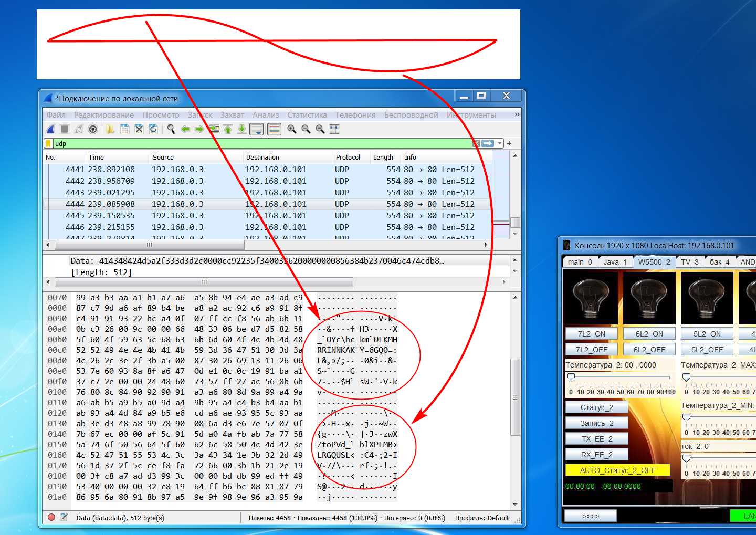This screenshot has width=756, height=535.
Task: Reload the capture file icon
Action: pyautogui.click(x=153, y=129)
